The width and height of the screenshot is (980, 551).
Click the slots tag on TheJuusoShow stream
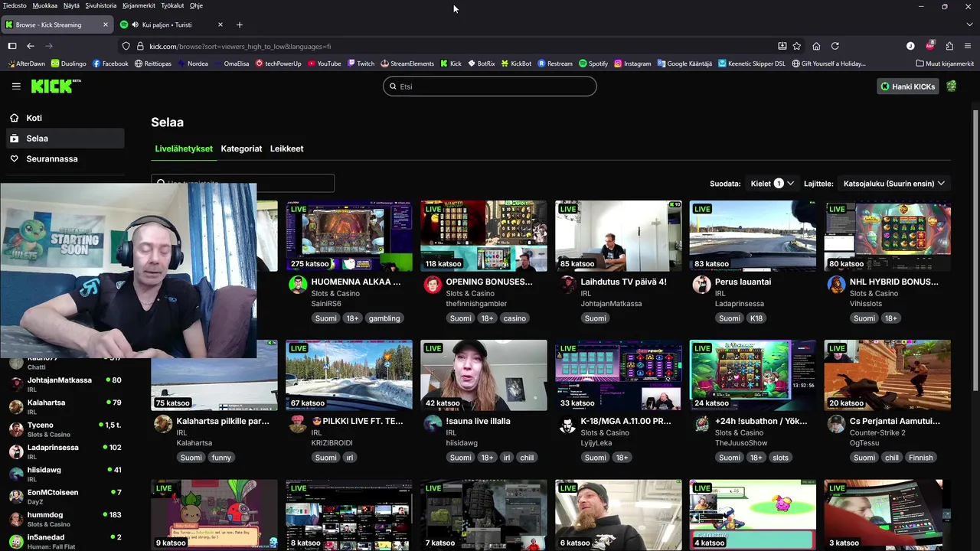coord(780,458)
